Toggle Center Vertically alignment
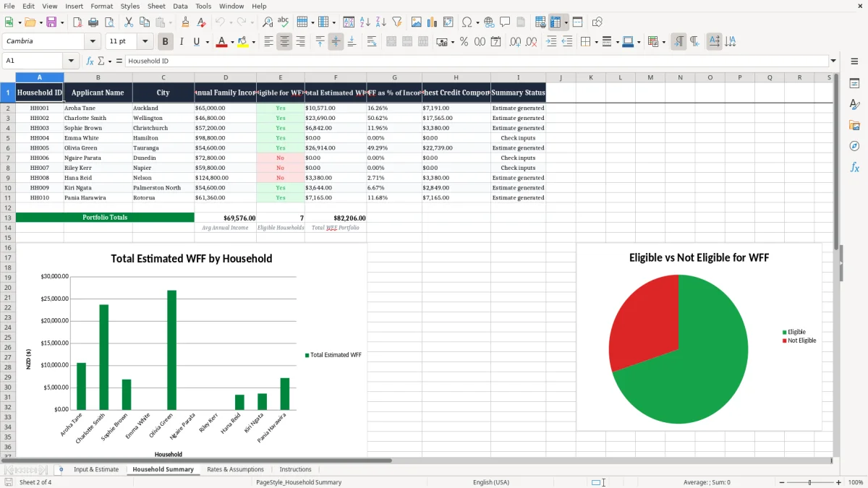 click(336, 42)
